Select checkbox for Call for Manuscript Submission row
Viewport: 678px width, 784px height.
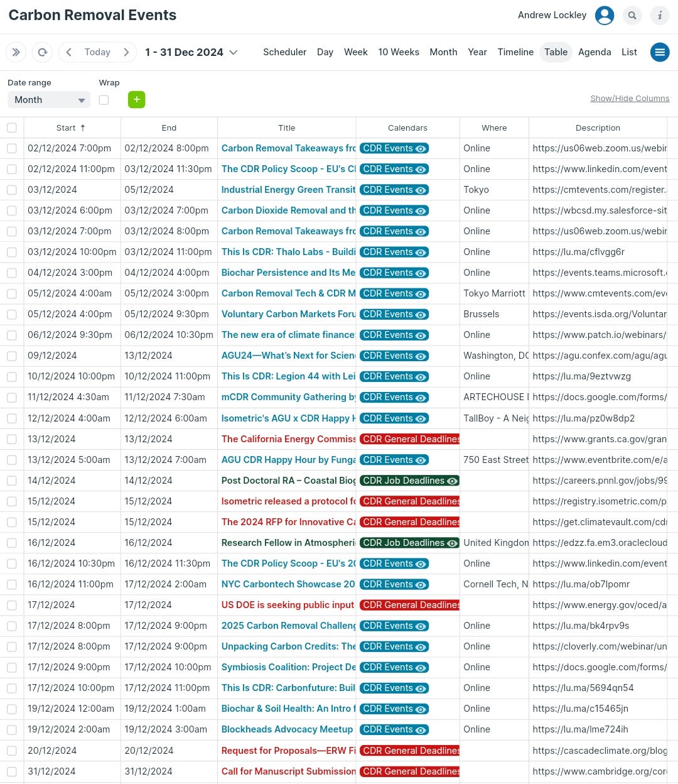(x=12, y=771)
